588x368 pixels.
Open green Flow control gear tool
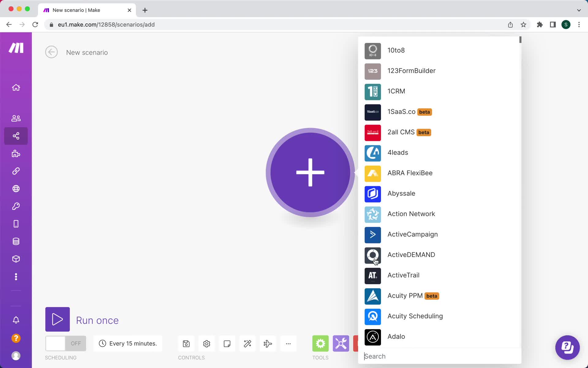pyautogui.click(x=320, y=343)
